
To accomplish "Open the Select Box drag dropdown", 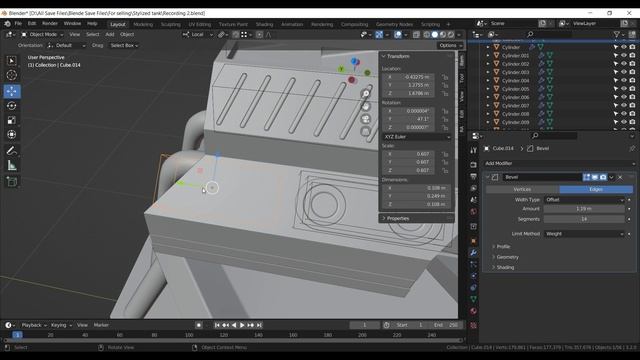I will tap(124, 45).
